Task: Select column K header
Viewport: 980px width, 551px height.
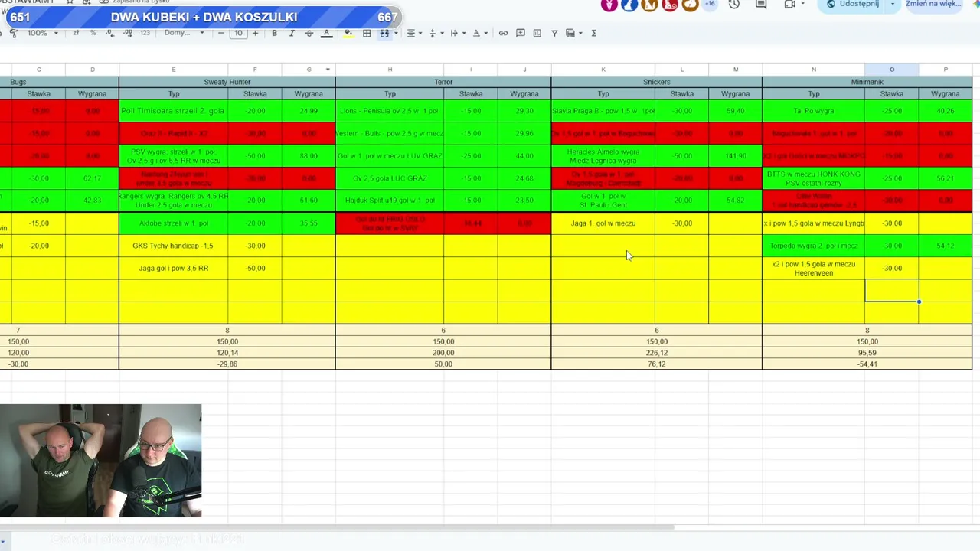Action: pyautogui.click(x=603, y=70)
